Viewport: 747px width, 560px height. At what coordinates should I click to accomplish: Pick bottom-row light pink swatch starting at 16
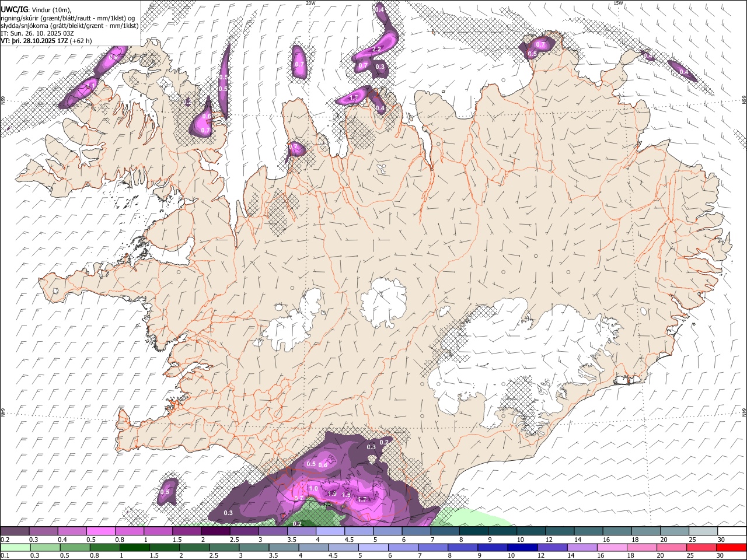pyautogui.click(x=613, y=547)
